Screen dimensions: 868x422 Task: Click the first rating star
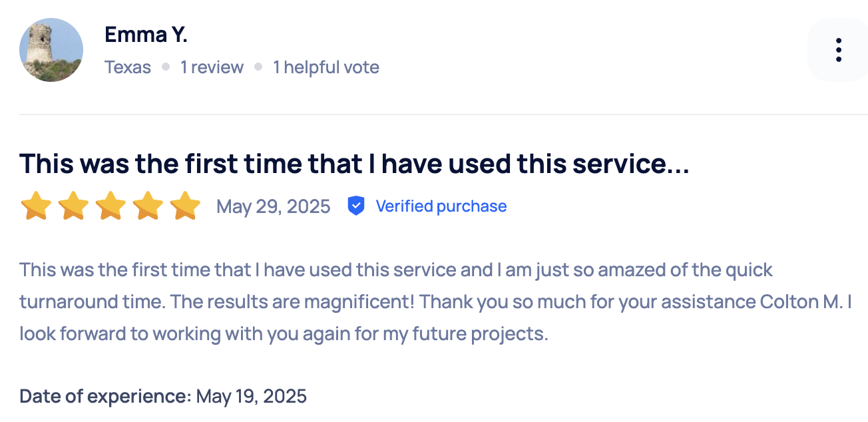click(36, 206)
